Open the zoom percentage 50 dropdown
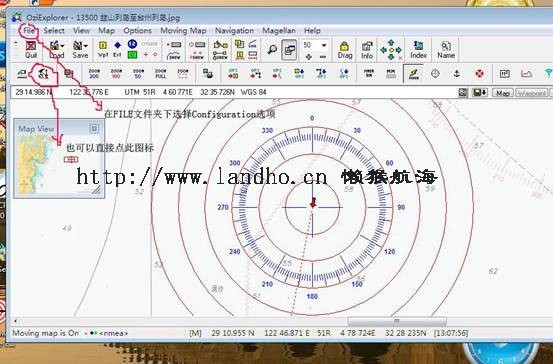The height and width of the screenshot is (364, 553). click(x=323, y=45)
